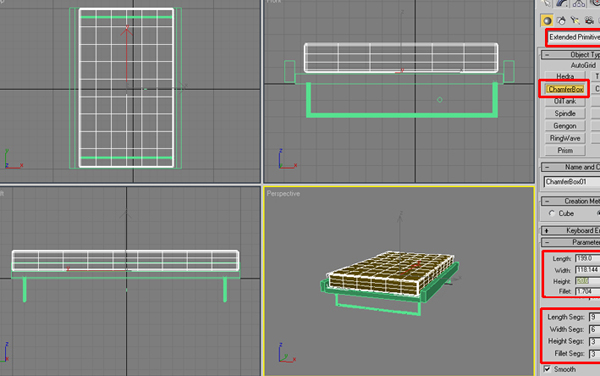
Task: Open the Modify command panel tab
Action: click(562, 3)
